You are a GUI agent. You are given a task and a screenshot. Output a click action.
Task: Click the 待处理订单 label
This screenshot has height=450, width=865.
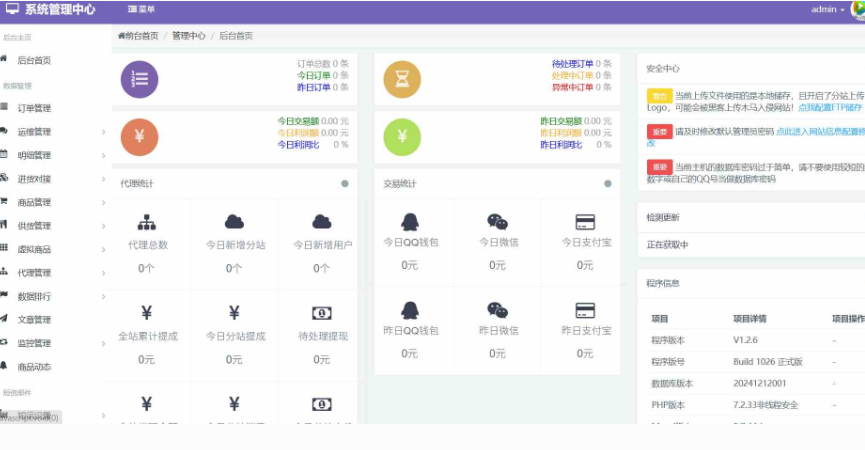point(572,64)
